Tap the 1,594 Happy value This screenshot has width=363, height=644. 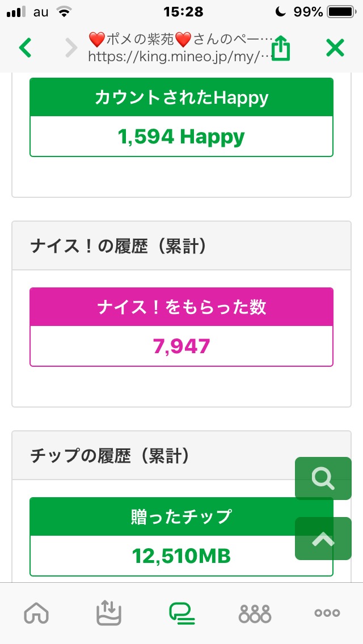coord(181,137)
